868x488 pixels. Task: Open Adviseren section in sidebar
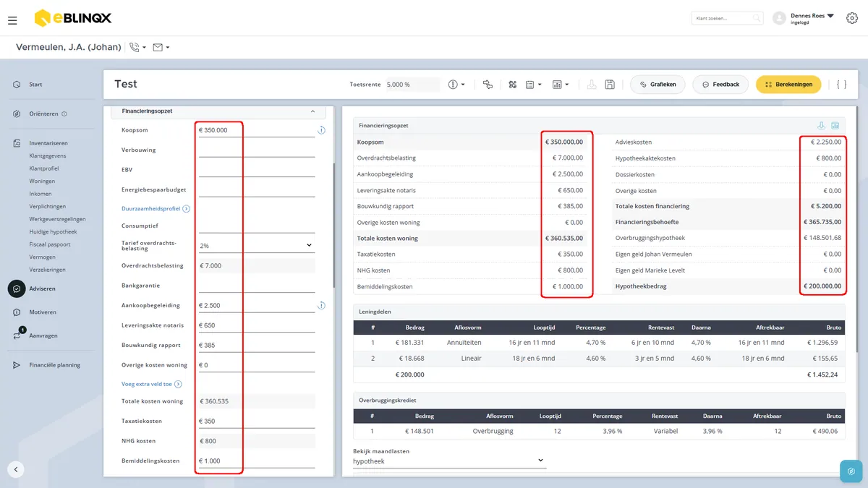click(42, 288)
